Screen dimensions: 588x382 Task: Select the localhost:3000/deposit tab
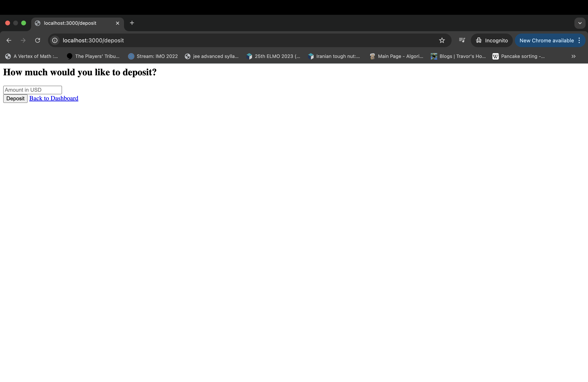(70, 23)
